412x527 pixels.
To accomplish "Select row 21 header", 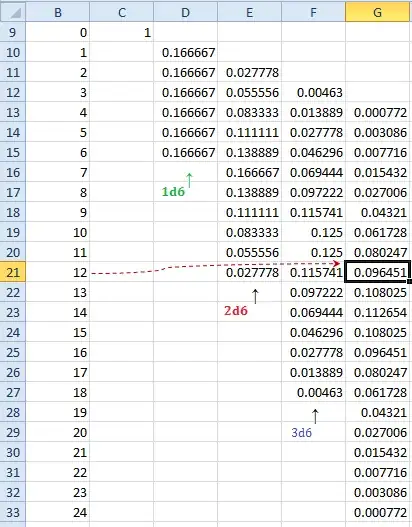I will click(13, 272).
